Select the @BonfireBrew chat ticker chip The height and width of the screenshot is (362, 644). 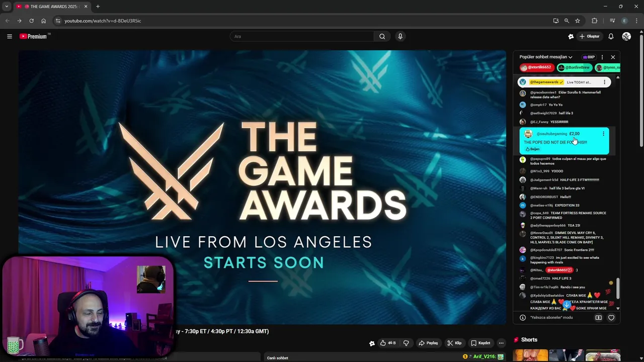click(574, 67)
